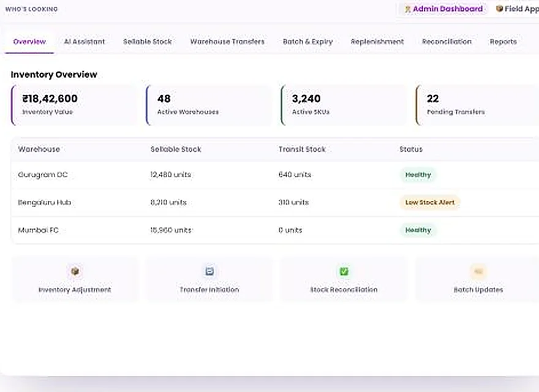The image size is (539, 392).
Task: Click the Inventory Overview heading
Action: [54, 75]
